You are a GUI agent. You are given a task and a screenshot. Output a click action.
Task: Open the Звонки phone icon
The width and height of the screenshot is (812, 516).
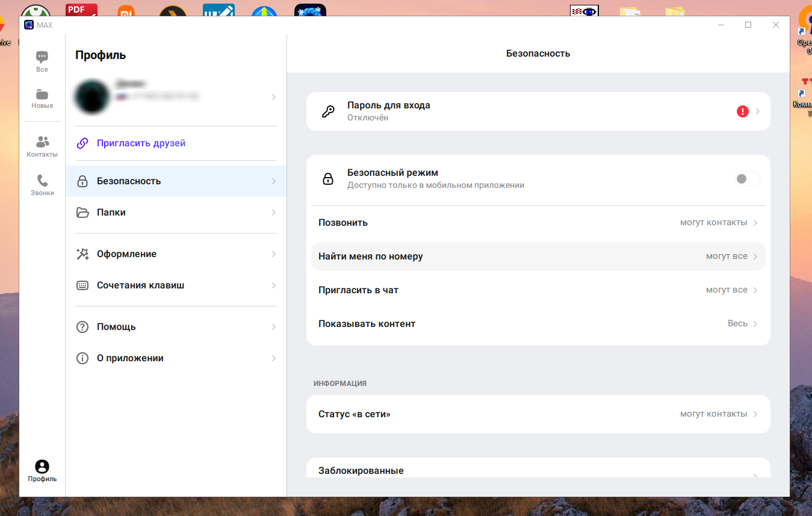[x=42, y=181]
